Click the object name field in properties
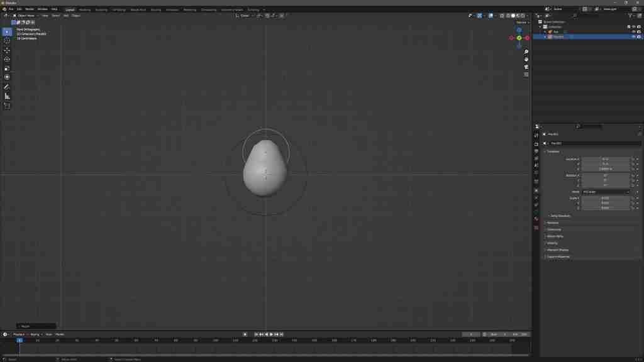 595,143
